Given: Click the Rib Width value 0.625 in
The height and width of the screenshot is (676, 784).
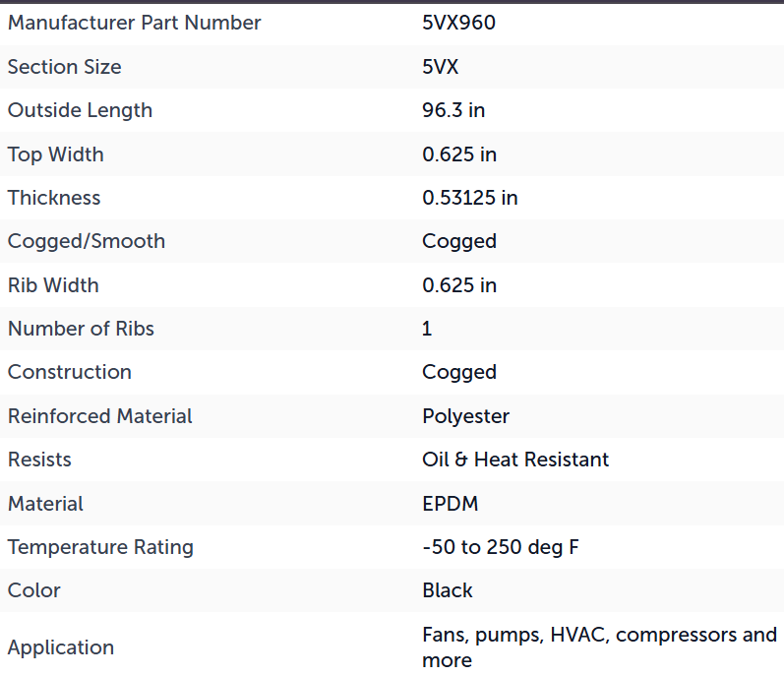Looking at the screenshot, I should (459, 285).
